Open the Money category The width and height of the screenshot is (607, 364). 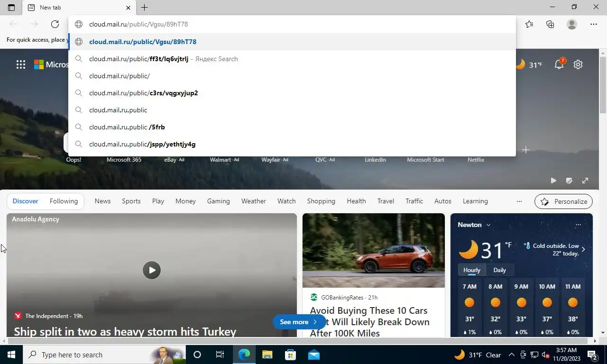click(185, 201)
